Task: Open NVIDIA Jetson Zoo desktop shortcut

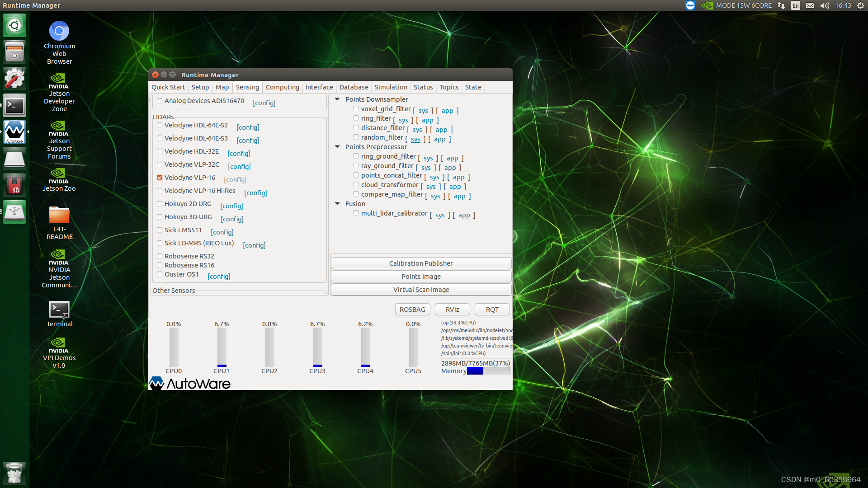Action: (x=59, y=174)
